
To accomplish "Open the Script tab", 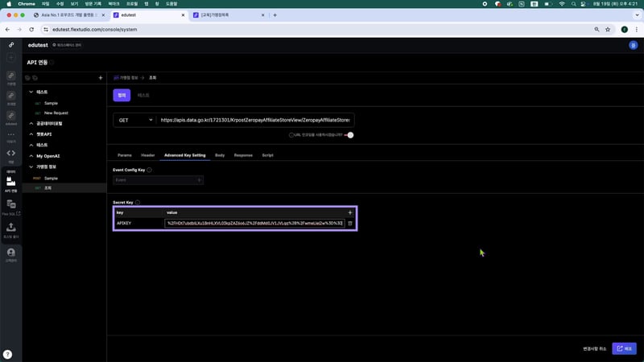I will pyautogui.click(x=267, y=154).
